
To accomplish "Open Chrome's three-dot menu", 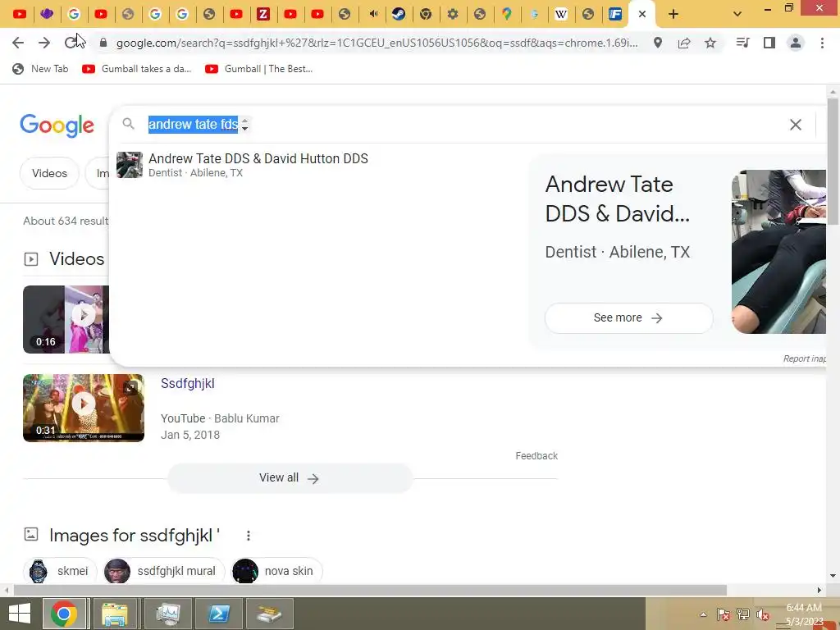I will tap(822, 43).
